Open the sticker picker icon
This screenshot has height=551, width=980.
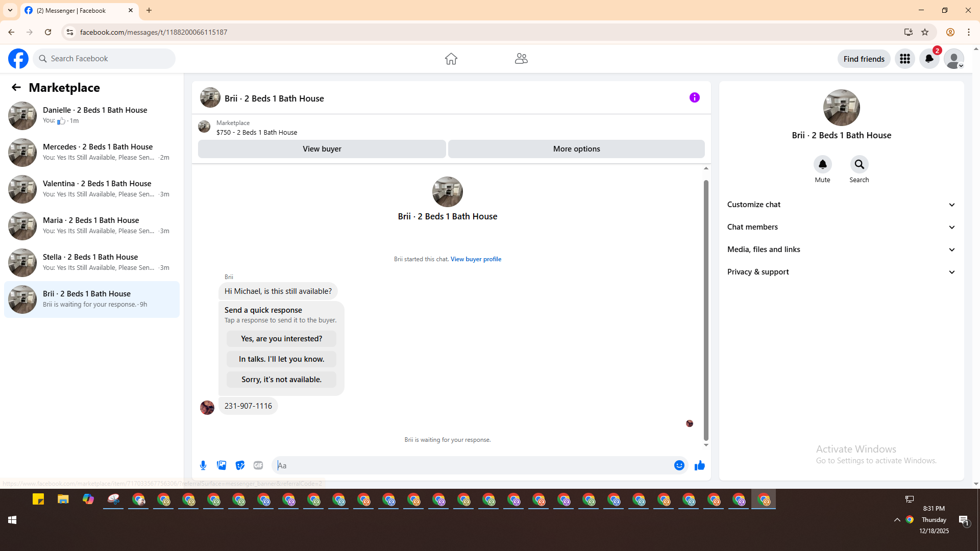point(240,465)
